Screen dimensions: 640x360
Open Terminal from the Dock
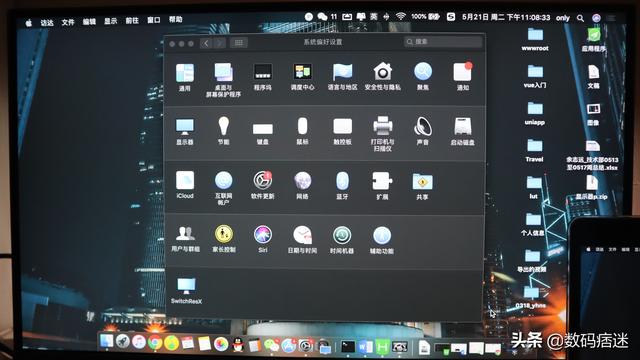pos(348,347)
